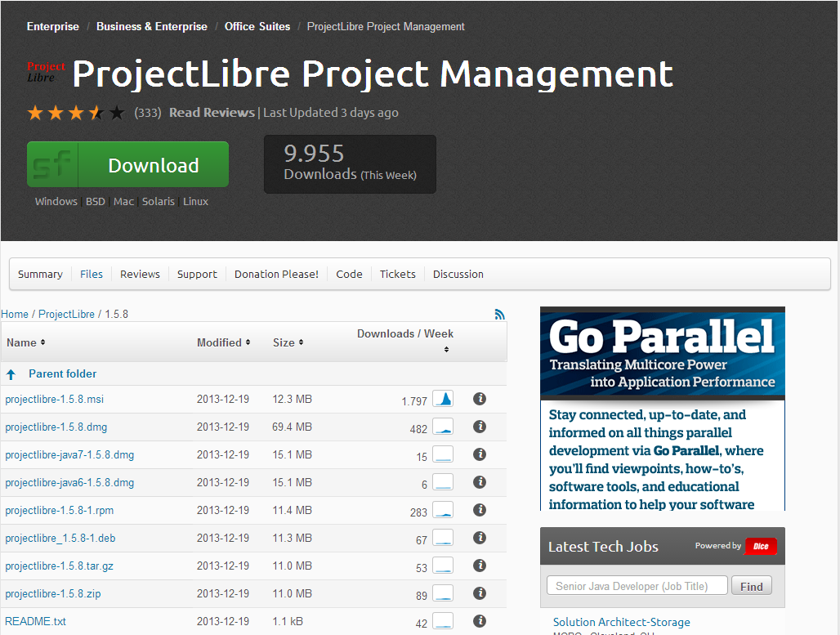Image resolution: width=840 pixels, height=635 pixels.
Task: Open info icon for projectlibre-java7-1.5.8.dmg
Action: click(x=480, y=454)
